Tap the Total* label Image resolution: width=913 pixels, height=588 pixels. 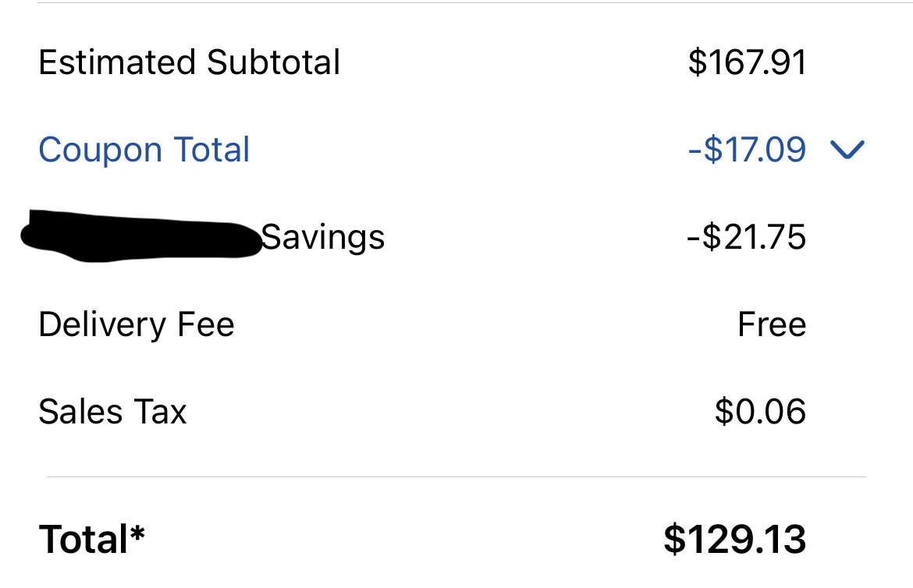point(91,539)
